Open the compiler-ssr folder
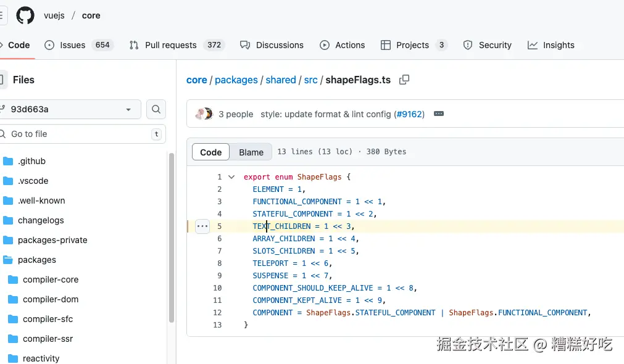 tap(48, 339)
